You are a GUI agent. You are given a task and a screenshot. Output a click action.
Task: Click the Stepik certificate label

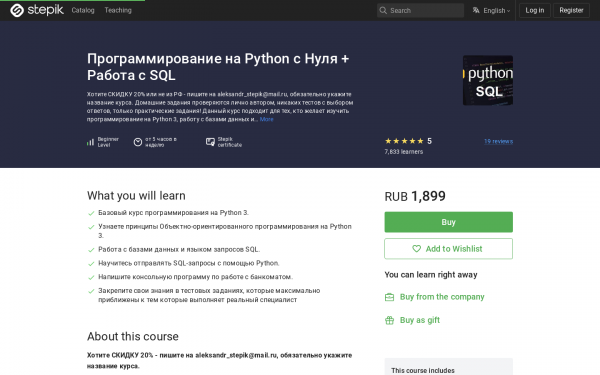click(230, 142)
